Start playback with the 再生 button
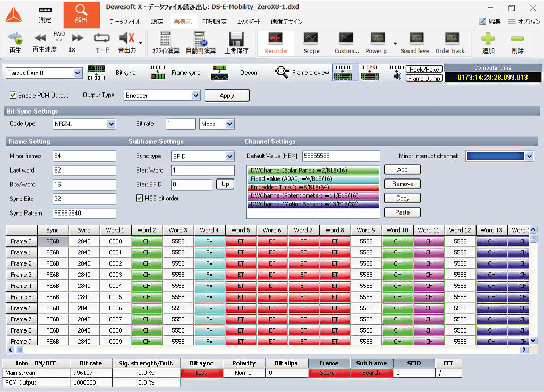This screenshot has height=392, width=544. click(x=15, y=42)
